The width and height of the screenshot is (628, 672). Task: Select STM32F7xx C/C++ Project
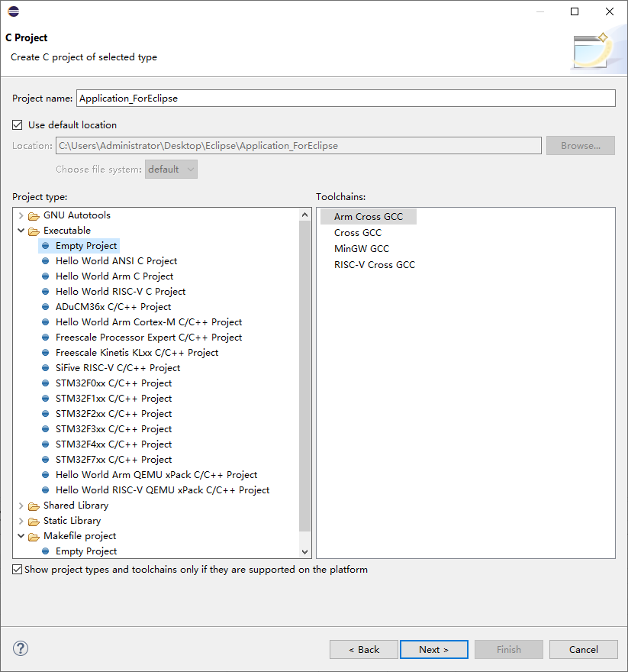[114, 460]
